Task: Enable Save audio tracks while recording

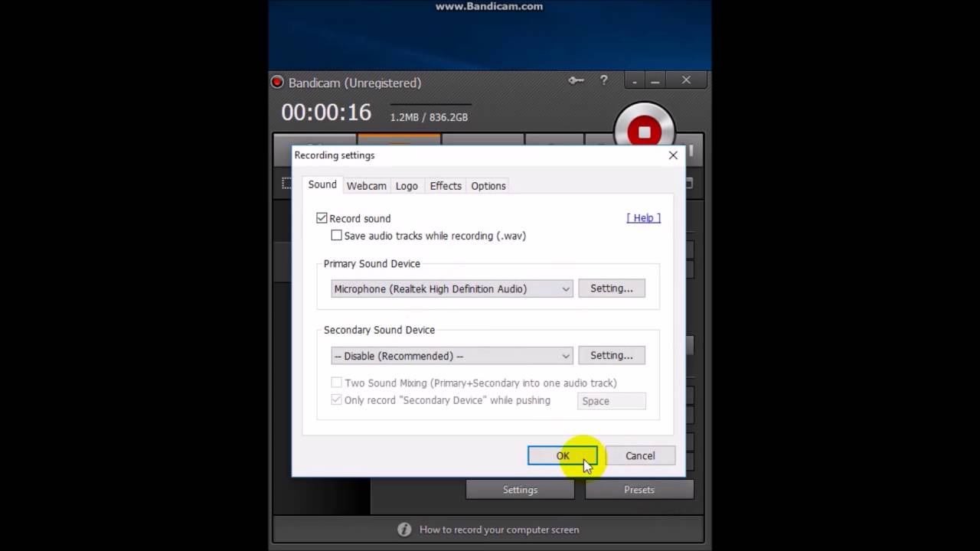Action: coord(336,236)
